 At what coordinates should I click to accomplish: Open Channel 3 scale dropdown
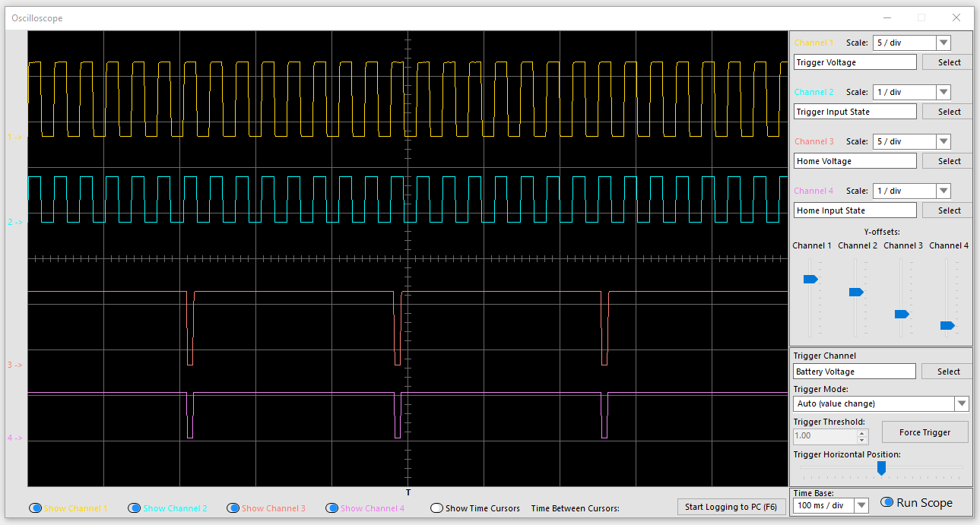(x=944, y=142)
